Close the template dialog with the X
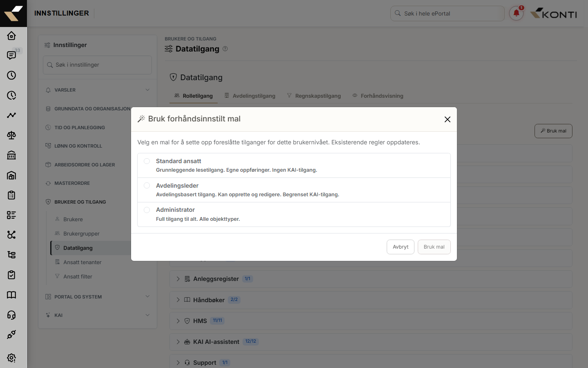 point(448,119)
